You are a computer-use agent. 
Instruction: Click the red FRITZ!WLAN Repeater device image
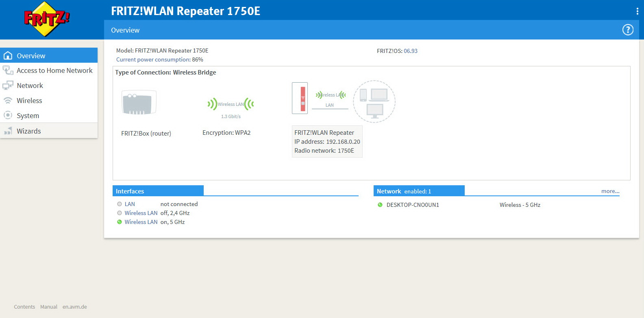tap(300, 98)
